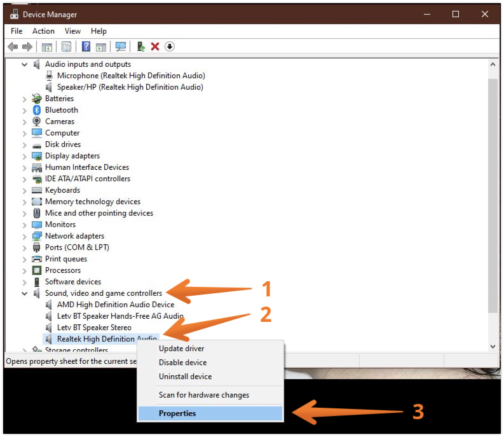The height and width of the screenshot is (437, 504).
Task: Expand the Human Interface Devices node
Action: (x=24, y=168)
